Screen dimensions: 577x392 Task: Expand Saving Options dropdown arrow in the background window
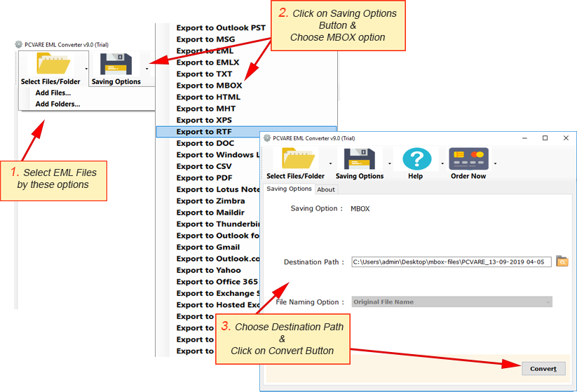coord(147,69)
